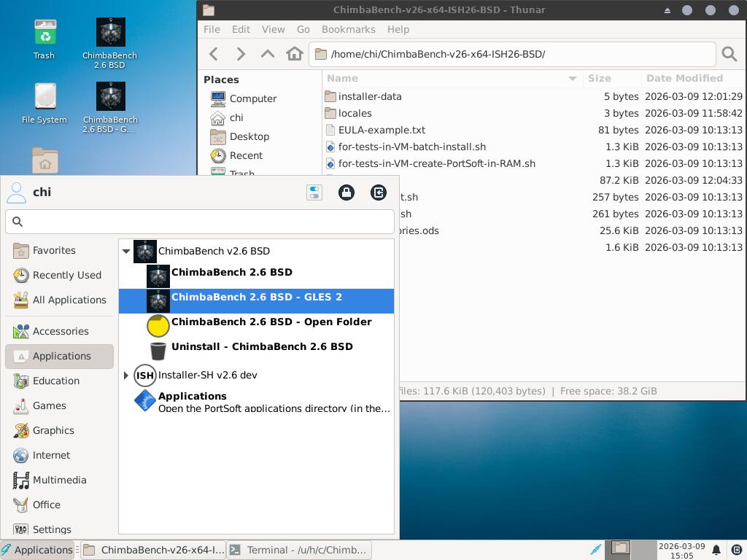Image resolution: width=747 pixels, height=560 pixels.
Task: Select the All Applications category
Action: pyautogui.click(x=60, y=300)
